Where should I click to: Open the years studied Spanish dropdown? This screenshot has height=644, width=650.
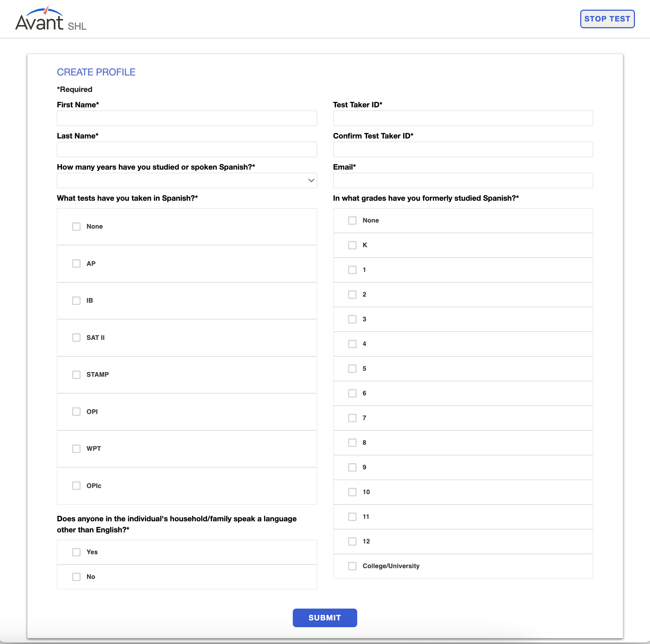pyautogui.click(x=186, y=181)
